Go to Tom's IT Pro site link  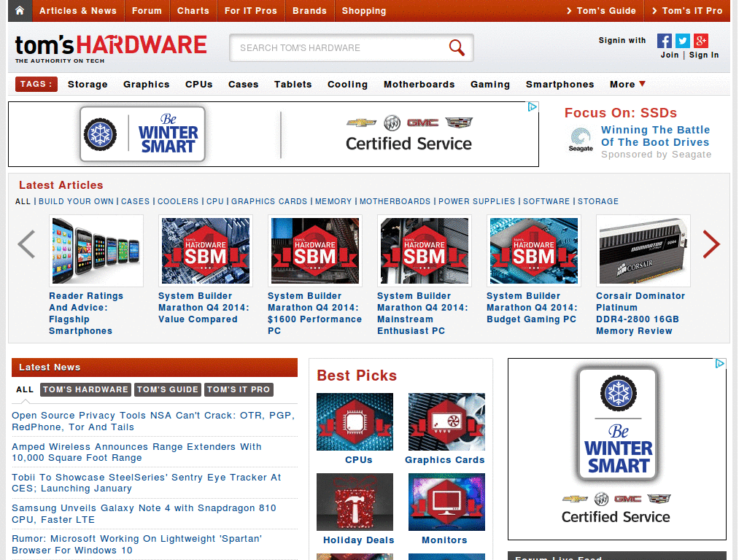coord(687,10)
